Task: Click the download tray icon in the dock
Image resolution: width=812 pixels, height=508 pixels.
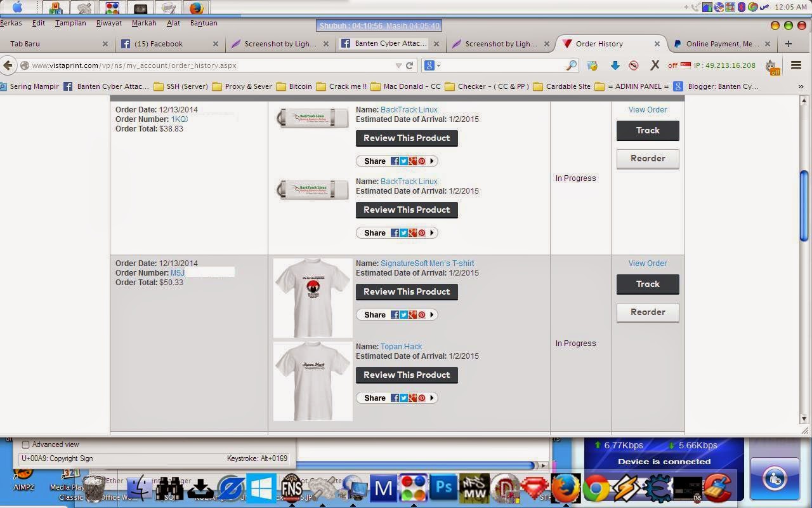Action: [x=200, y=488]
